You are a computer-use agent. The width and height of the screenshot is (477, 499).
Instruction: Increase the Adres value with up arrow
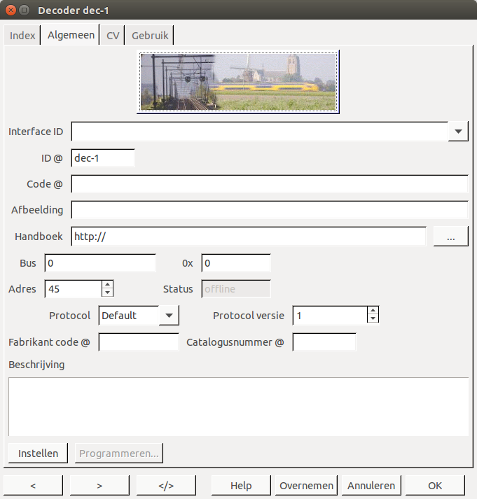pyautogui.click(x=107, y=285)
